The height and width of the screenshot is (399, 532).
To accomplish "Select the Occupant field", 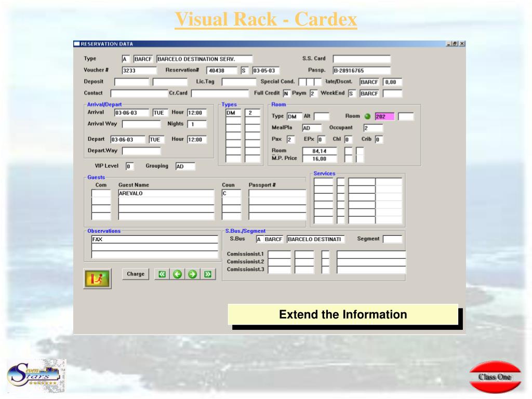I will tap(373, 128).
